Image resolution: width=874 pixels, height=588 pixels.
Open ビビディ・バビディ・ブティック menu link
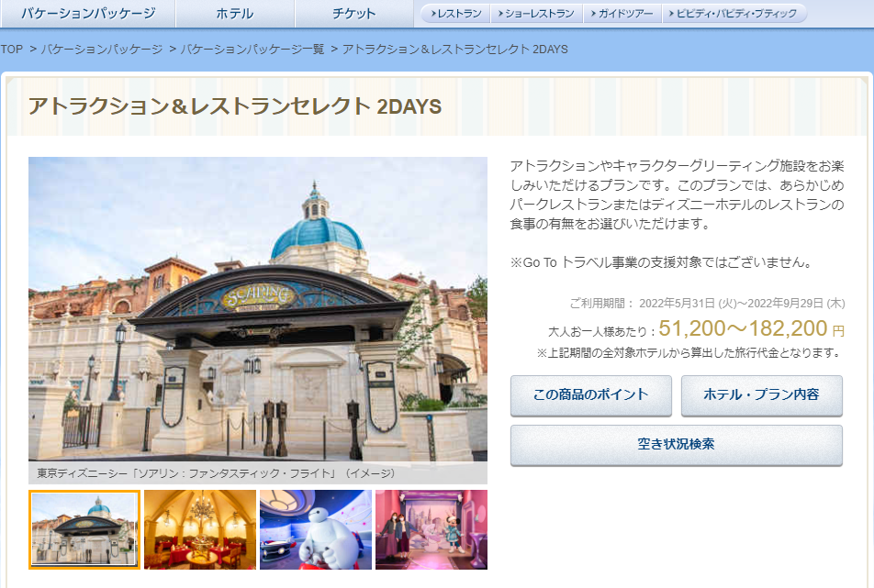click(733, 14)
